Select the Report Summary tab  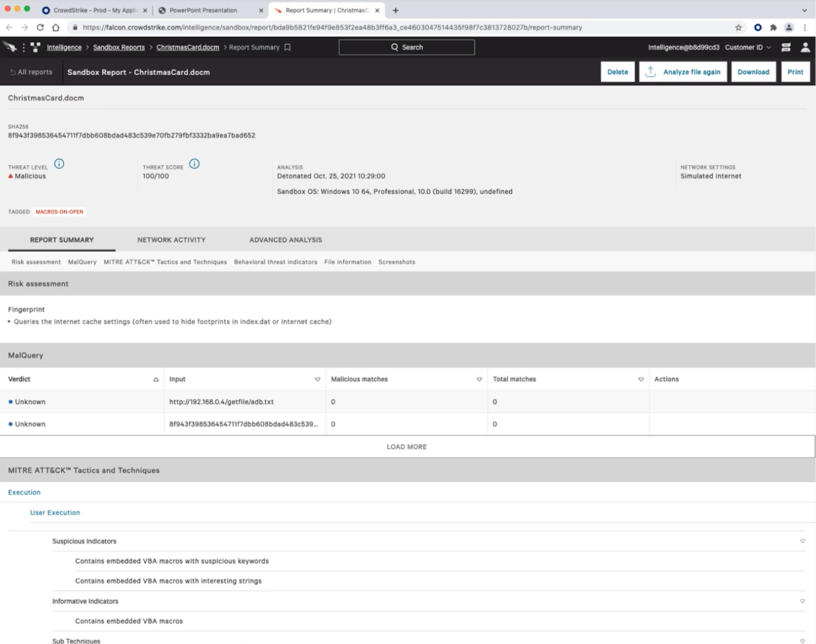(x=62, y=240)
